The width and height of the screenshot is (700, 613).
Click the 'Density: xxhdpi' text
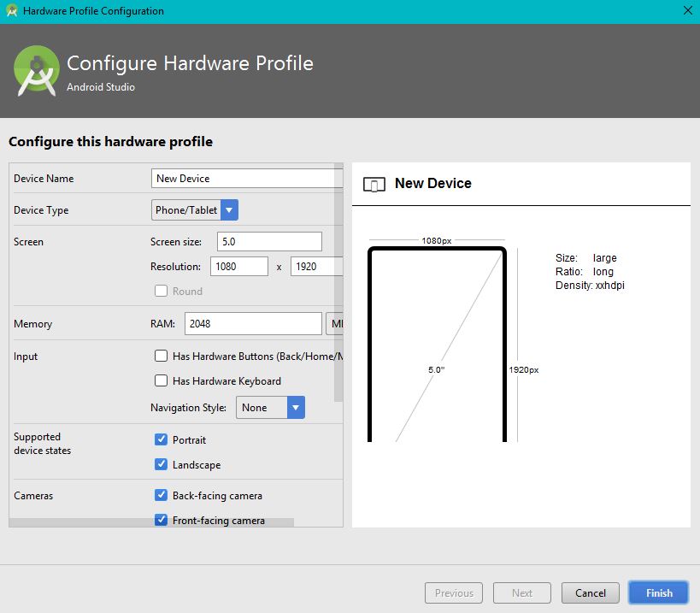coord(590,286)
